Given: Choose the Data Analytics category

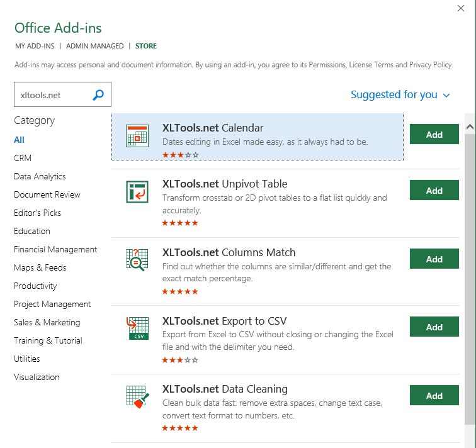Looking at the screenshot, I should (x=40, y=177).
